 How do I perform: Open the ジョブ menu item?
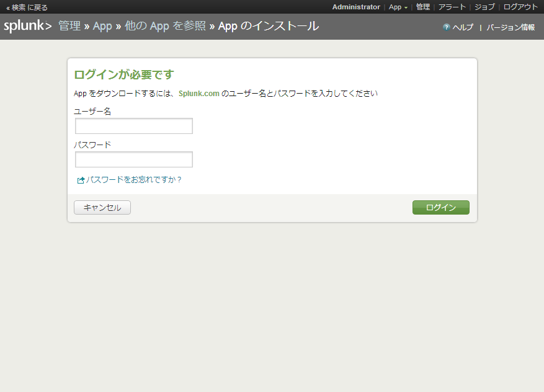[x=484, y=7]
